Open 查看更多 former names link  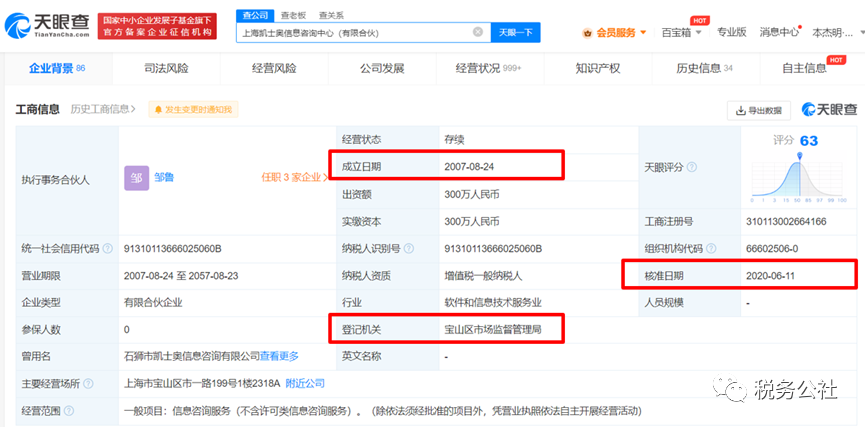click(x=279, y=356)
